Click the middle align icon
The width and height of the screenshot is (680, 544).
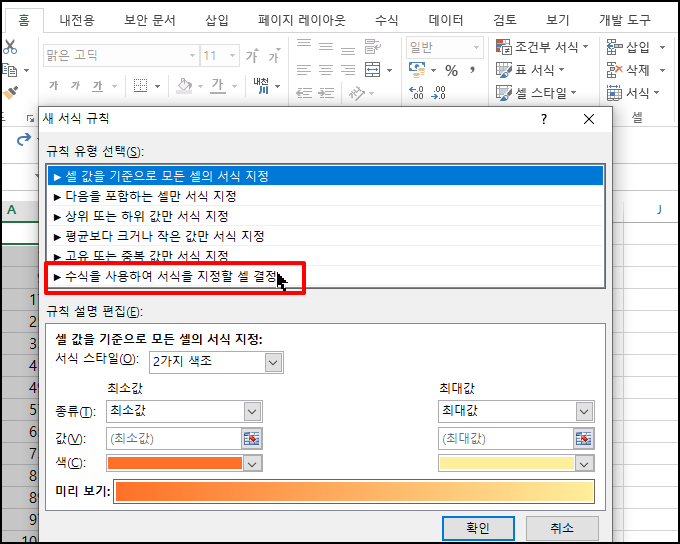coord(326,46)
